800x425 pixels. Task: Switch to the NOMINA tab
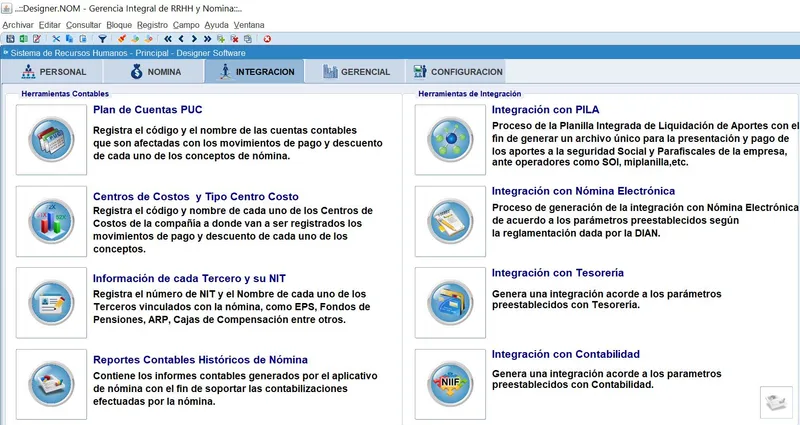[x=154, y=71]
